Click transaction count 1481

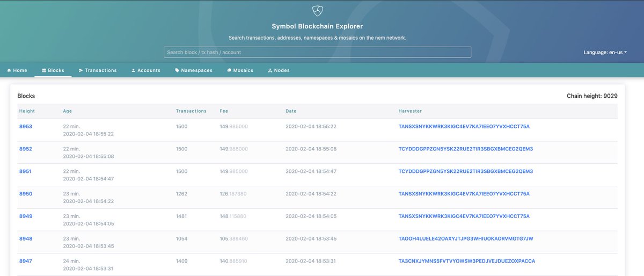pos(182,216)
